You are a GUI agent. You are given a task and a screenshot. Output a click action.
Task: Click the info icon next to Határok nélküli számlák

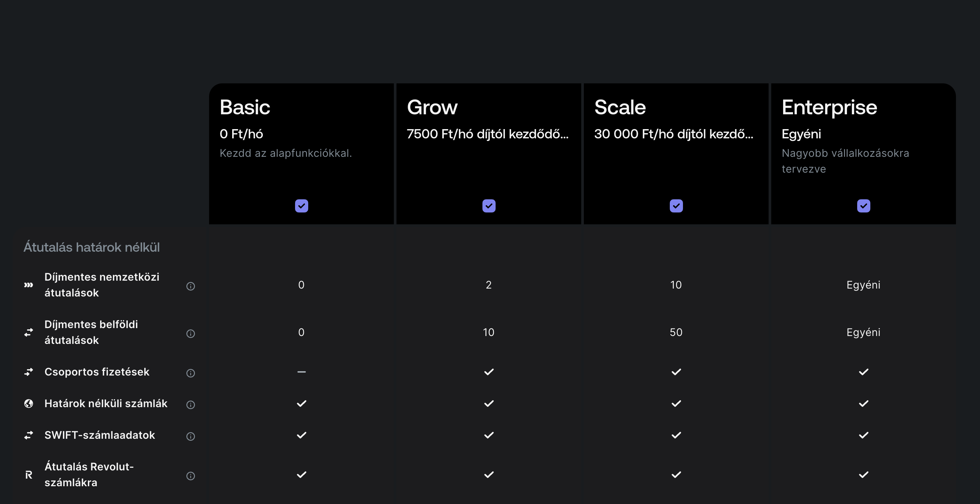coord(191,404)
